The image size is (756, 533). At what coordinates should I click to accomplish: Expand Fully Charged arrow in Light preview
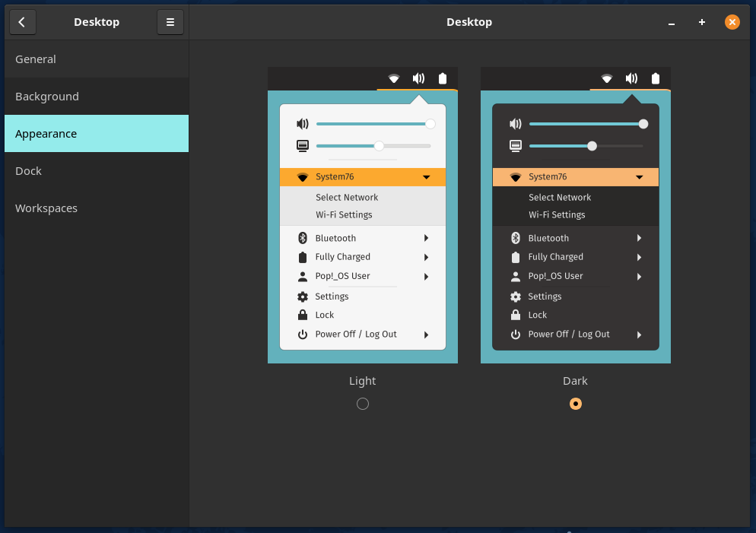point(426,257)
